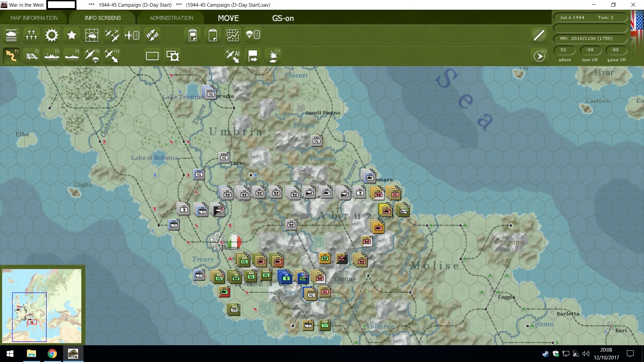Viewport: 644px width, 362px height.
Task: Open the volume control in system tray
Action: 586,354
